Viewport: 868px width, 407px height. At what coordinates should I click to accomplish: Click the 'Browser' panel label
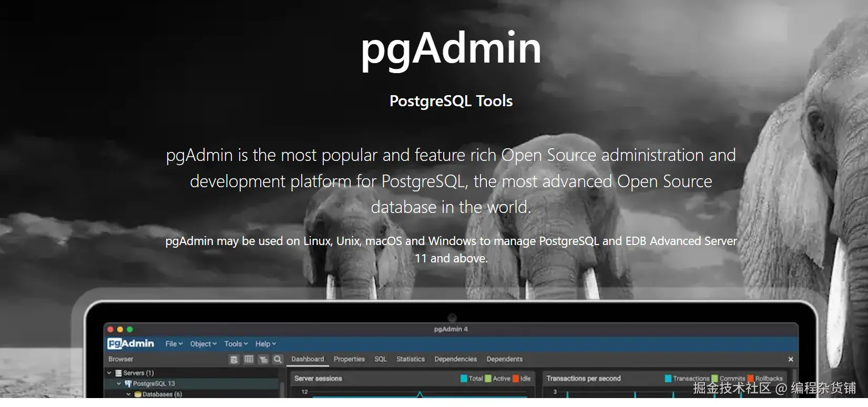click(x=120, y=359)
